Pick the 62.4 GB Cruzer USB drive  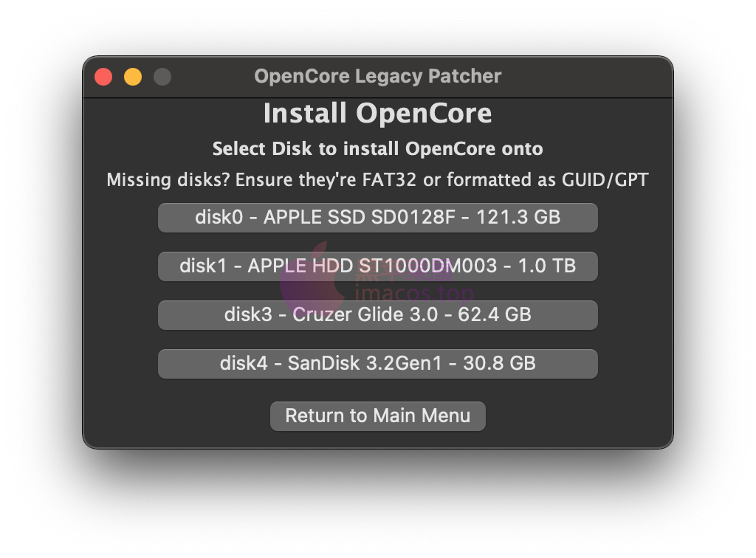click(x=377, y=315)
